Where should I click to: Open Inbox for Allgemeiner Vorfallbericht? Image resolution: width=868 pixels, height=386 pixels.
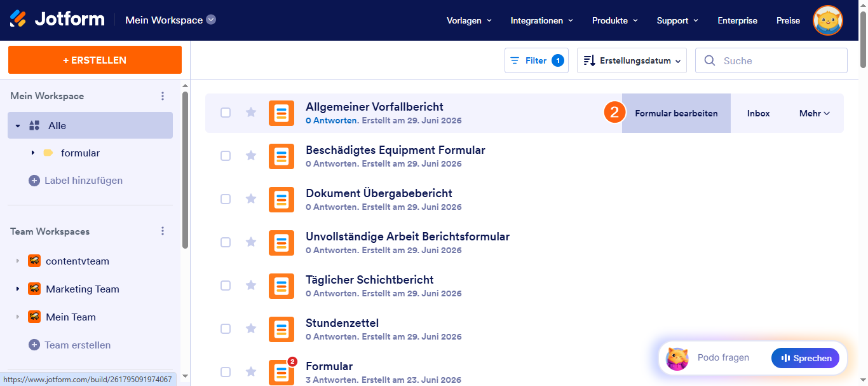[758, 113]
